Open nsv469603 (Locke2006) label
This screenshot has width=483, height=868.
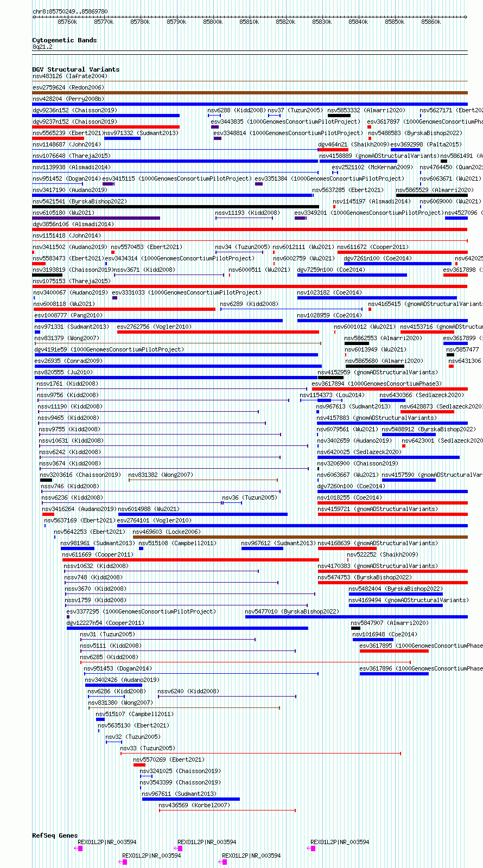coord(166,532)
